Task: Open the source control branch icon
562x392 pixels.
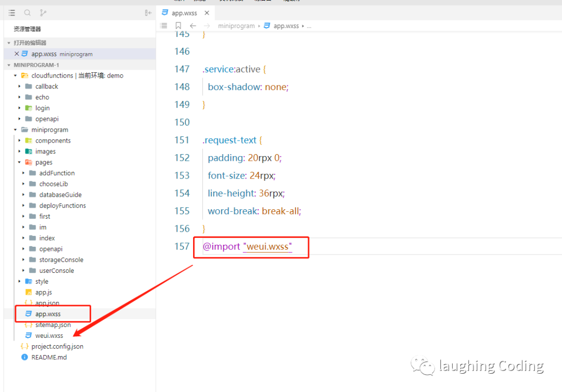Action: point(43,13)
